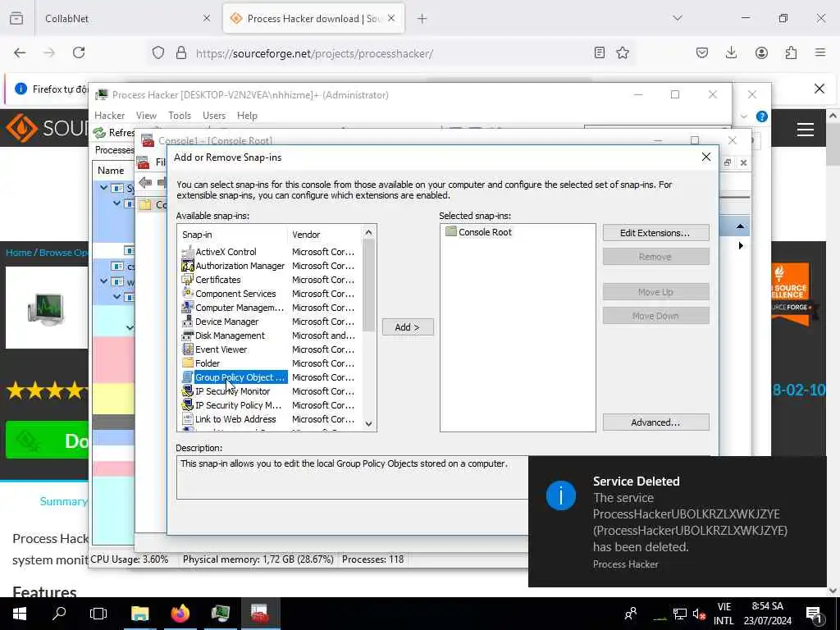The image size is (840, 630).
Task: Open the Firefox extensions puzzle icon
Action: pyautogui.click(x=791, y=52)
